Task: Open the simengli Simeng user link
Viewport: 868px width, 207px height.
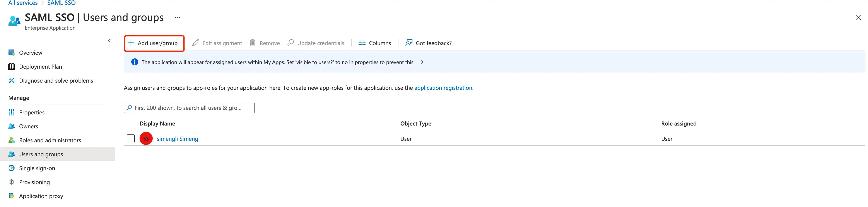Action: pyautogui.click(x=177, y=139)
